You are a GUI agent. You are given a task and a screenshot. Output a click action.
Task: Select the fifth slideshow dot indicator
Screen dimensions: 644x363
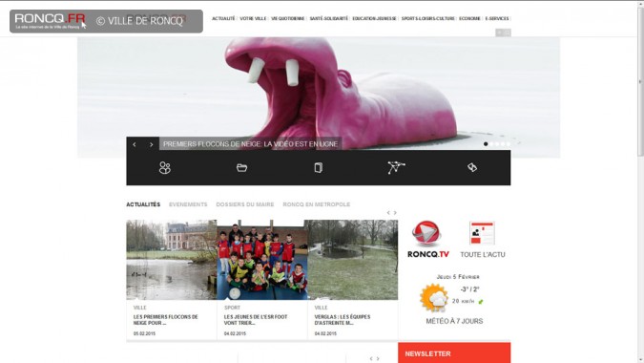(509, 144)
